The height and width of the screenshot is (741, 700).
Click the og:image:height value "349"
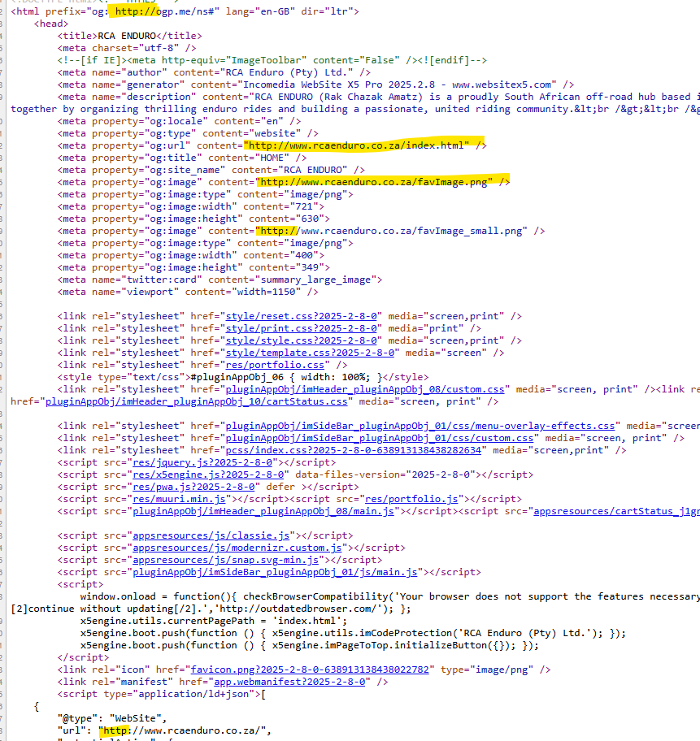(x=310, y=268)
